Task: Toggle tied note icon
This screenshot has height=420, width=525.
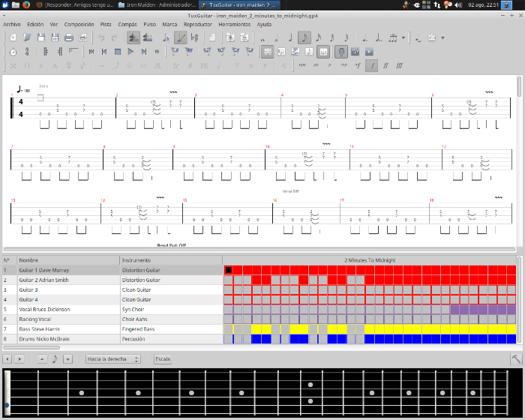Action: [x=418, y=37]
